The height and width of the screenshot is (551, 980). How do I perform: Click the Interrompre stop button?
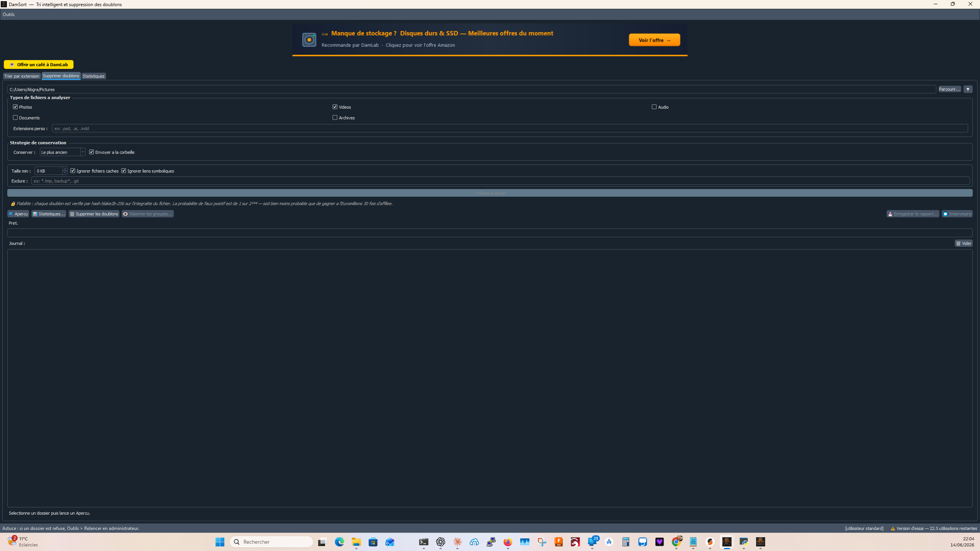pyautogui.click(x=957, y=214)
